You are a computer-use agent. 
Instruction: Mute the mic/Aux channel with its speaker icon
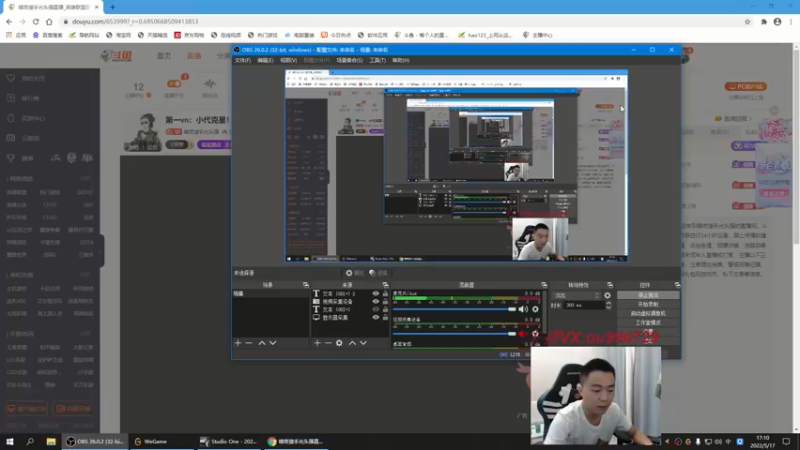(x=523, y=309)
